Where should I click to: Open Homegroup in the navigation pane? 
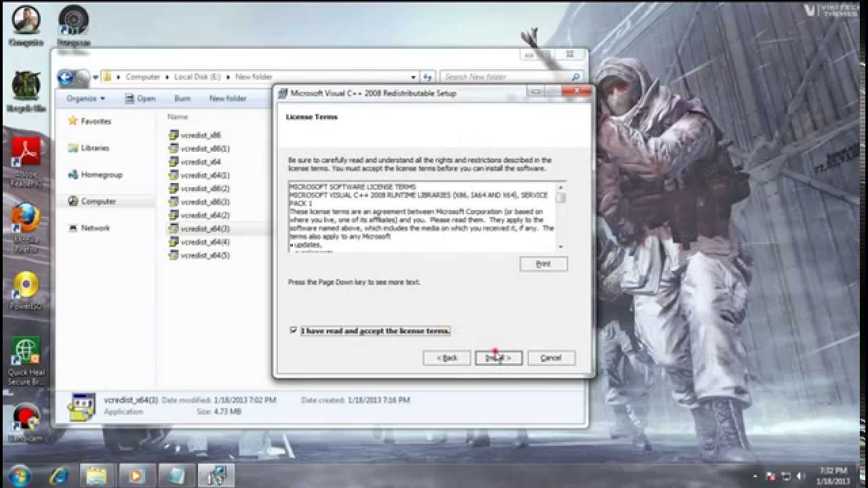pyautogui.click(x=101, y=175)
